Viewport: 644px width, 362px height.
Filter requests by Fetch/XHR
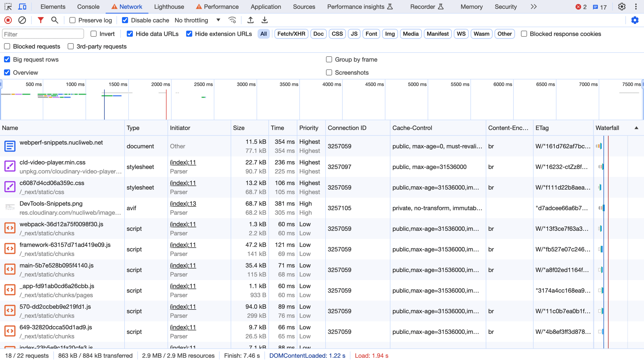click(291, 34)
